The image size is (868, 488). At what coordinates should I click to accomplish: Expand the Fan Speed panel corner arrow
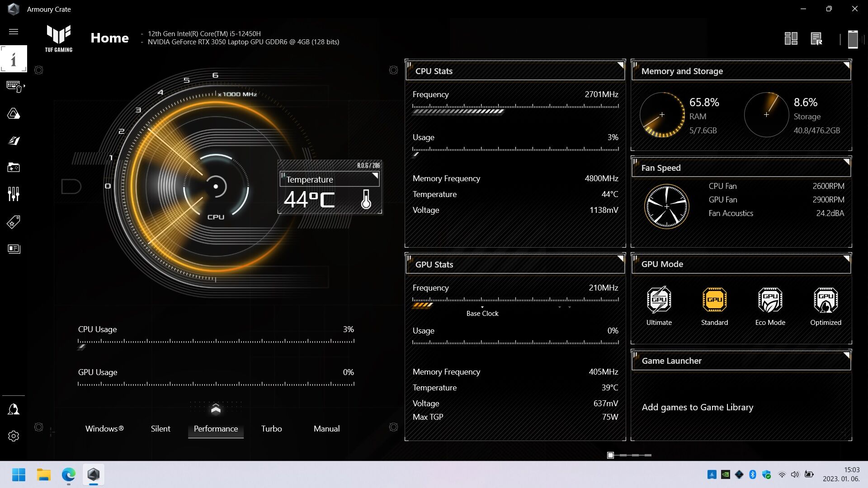coord(846,162)
